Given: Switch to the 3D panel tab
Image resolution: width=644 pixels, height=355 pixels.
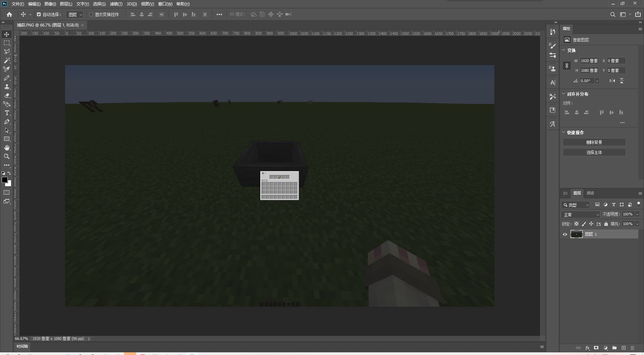Looking at the screenshot, I should click(565, 193).
